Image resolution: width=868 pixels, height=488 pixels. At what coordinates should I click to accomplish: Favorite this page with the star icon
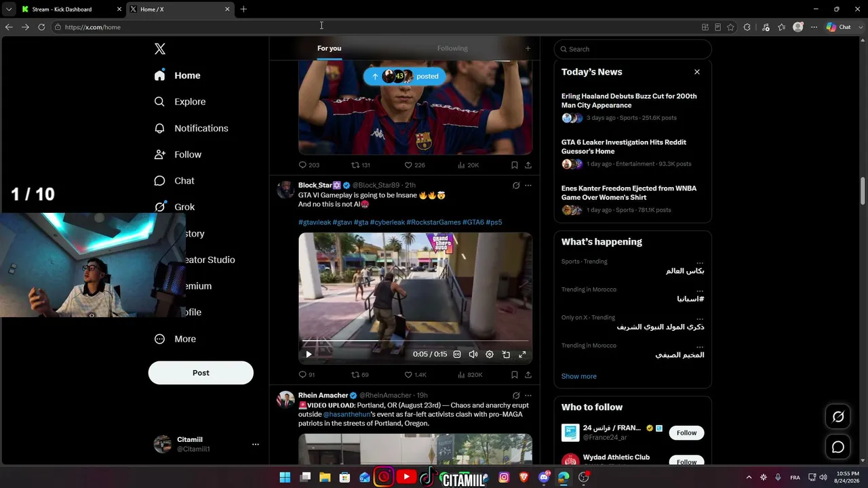tap(730, 27)
